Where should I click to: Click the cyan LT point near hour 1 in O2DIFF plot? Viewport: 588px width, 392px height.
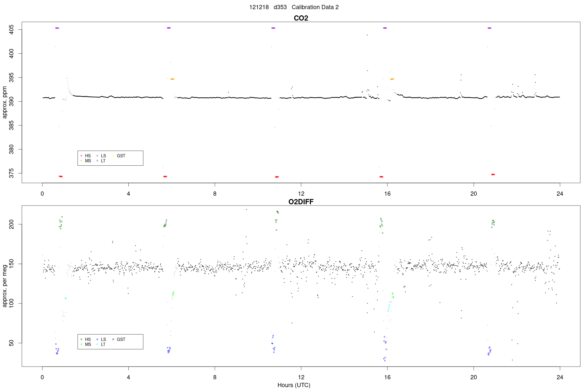pos(66,298)
